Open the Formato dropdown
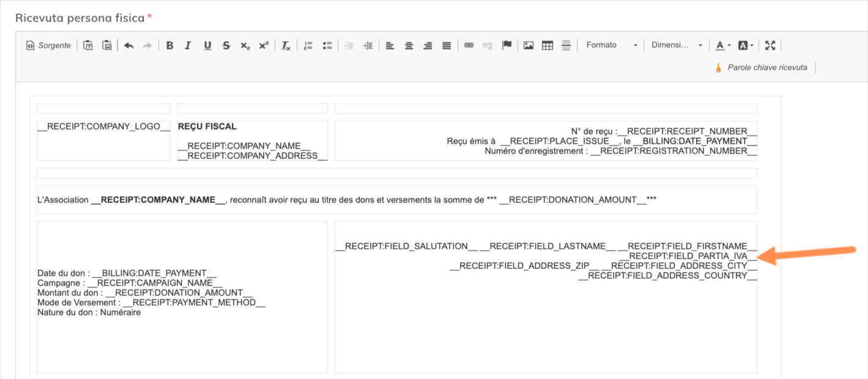The height and width of the screenshot is (379, 868). [x=611, y=45]
